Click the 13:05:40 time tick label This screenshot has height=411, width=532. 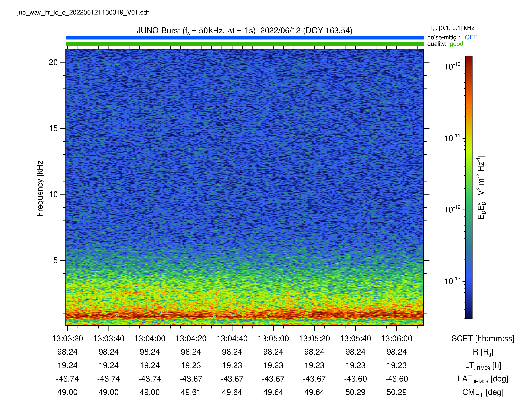coord(356,338)
